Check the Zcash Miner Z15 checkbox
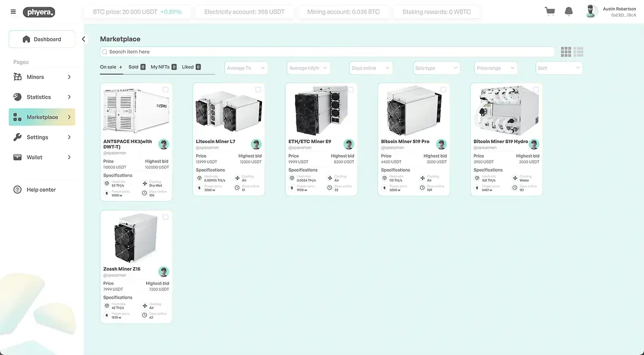 click(165, 217)
